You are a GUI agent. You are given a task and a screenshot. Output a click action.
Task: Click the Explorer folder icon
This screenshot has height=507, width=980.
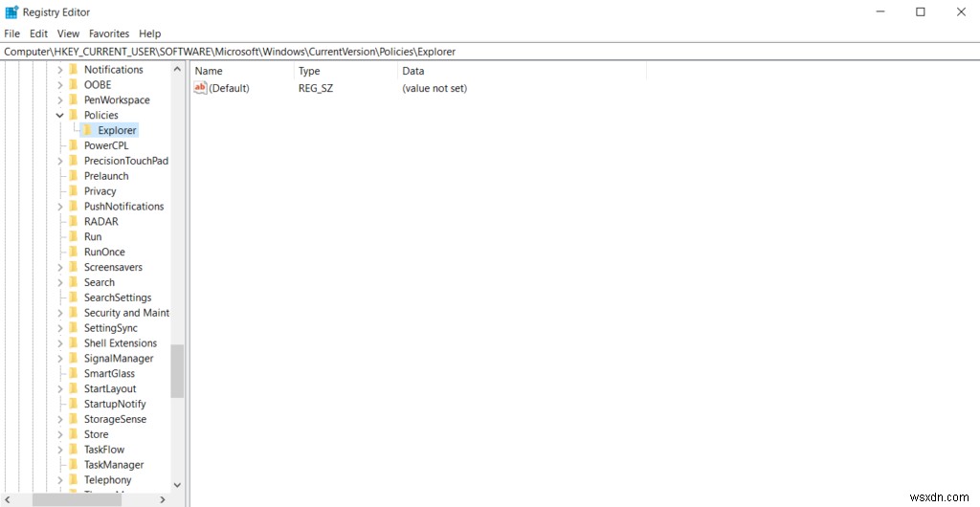pyautogui.click(x=87, y=130)
